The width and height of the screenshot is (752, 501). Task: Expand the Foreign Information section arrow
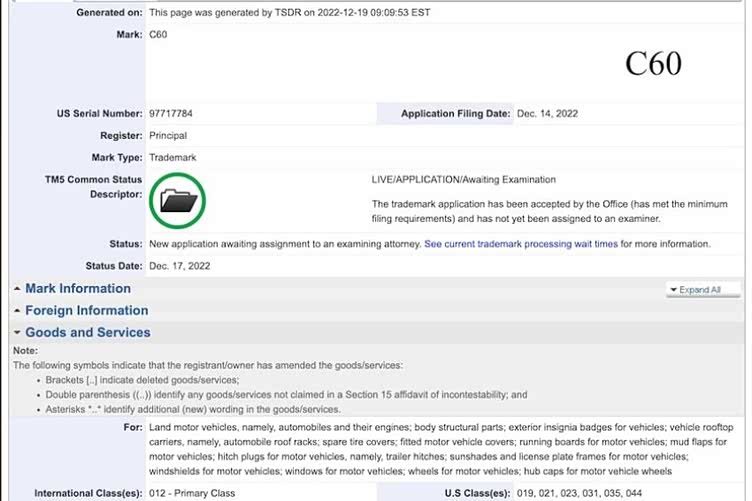point(17,311)
